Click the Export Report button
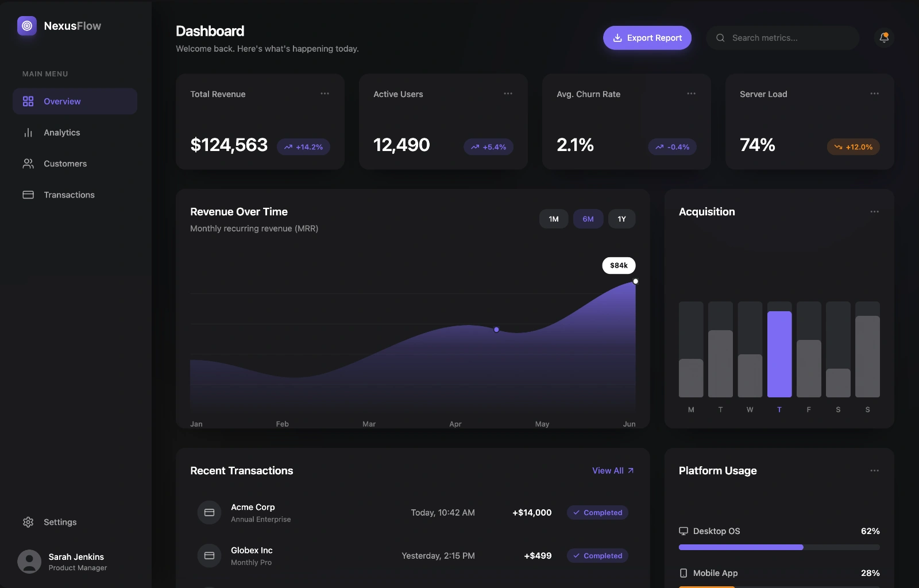 647,38
